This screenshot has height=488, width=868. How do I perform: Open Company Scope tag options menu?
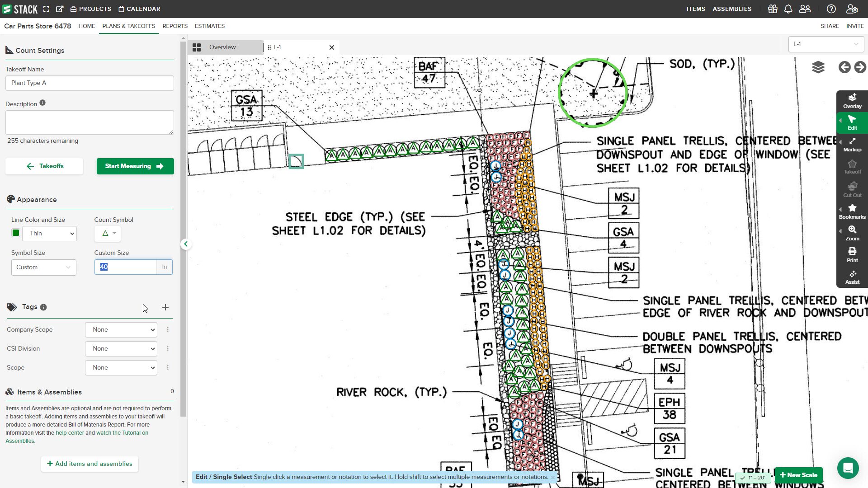(x=168, y=329)
